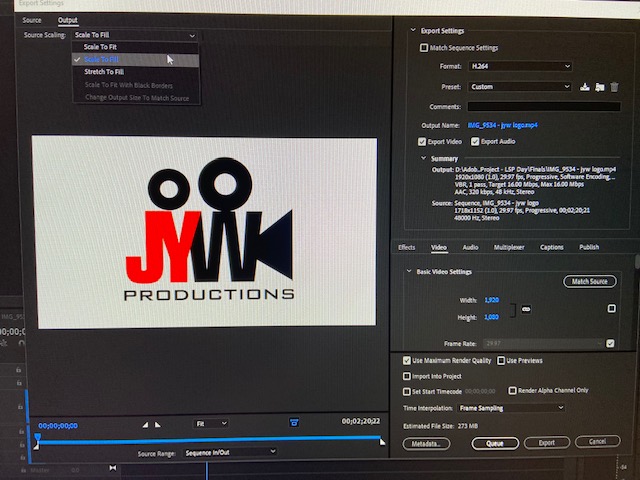
Task: Open the Source Range dropdown
Action: 230,452
